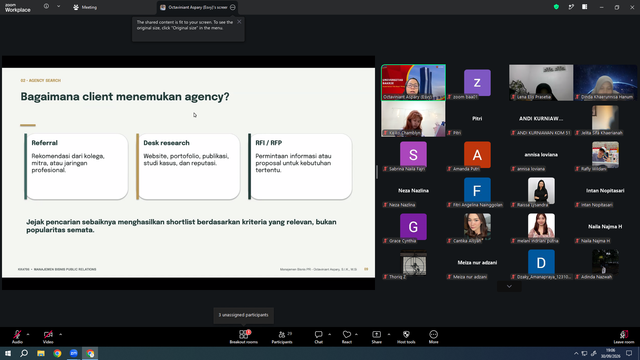
Task: Open the Meeting tab
Action: click(85, 7)
